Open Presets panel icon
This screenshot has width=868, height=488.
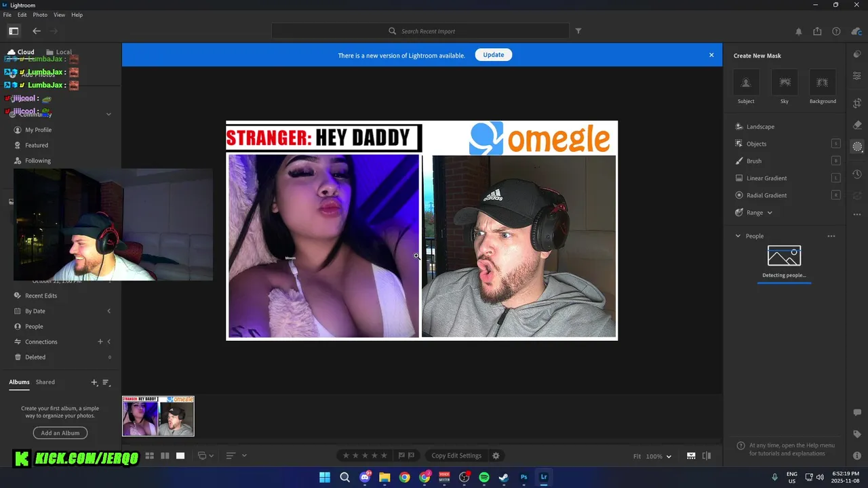coord(857,55)
